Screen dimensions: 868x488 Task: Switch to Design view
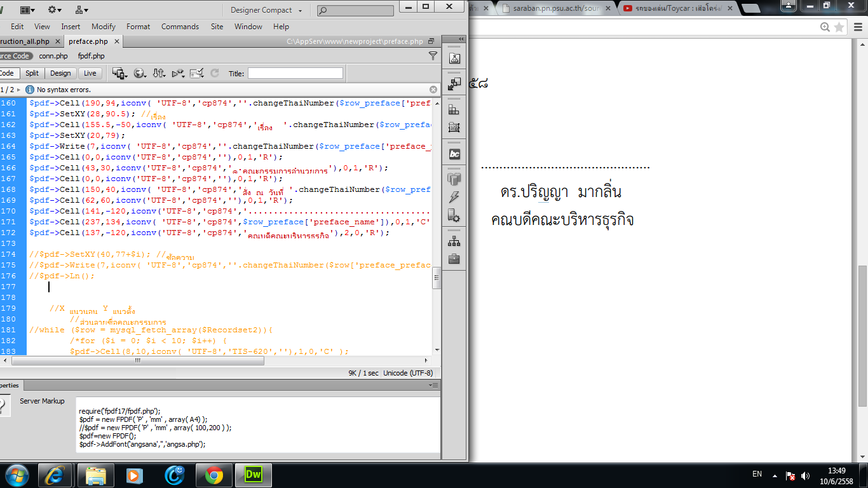(x=61, y=73)
